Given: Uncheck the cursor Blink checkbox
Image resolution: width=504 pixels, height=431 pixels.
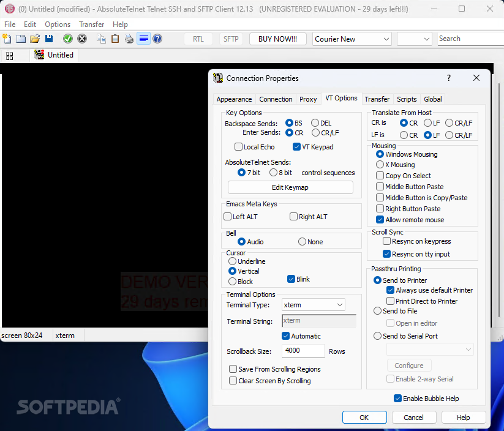Looking at the screenshot, I should tap(299, 279).
